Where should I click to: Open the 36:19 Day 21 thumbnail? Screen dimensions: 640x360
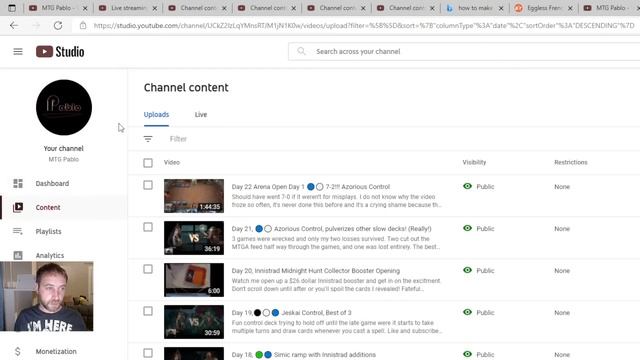point(194,238)
